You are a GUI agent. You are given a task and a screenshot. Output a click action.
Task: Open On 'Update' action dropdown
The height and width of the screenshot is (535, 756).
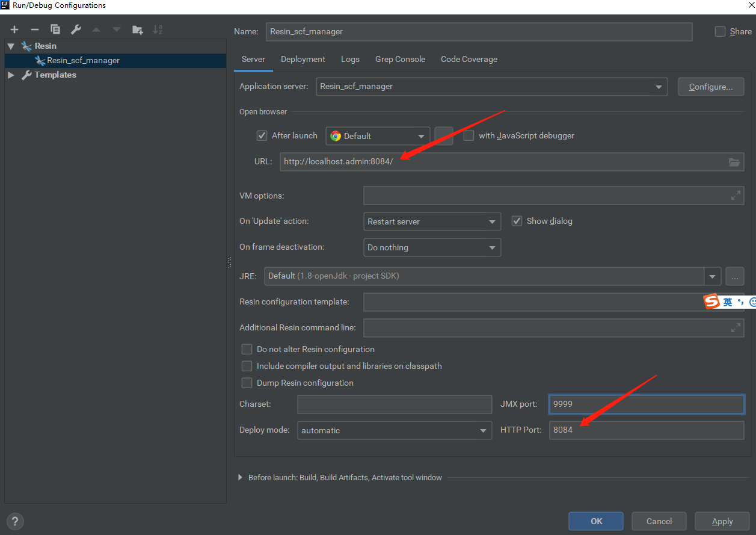(x=432, y=221)
